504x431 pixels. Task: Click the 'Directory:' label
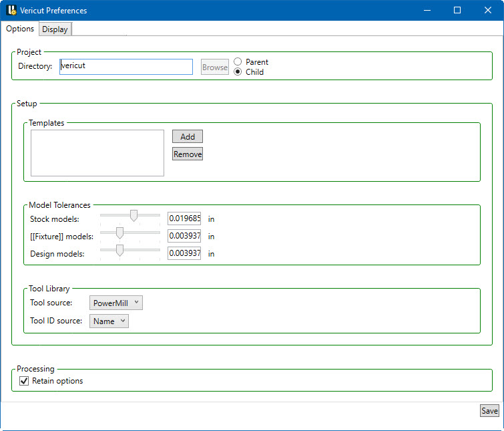(35, 66)
